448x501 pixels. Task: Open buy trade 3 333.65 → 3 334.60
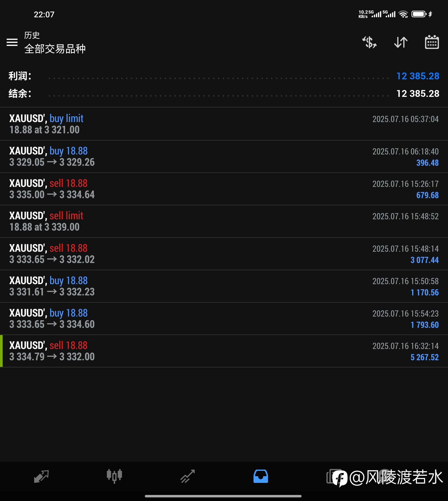click(x=224, y=319)
